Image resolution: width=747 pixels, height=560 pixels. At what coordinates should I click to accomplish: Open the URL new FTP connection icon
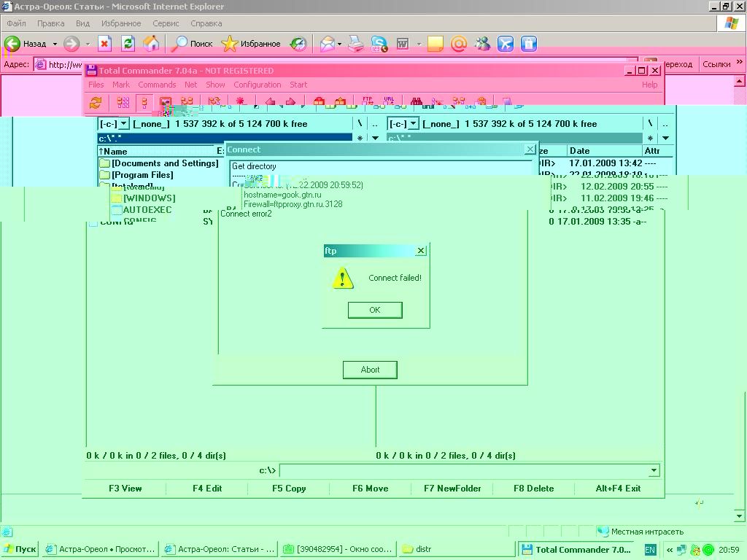(389, 101)
